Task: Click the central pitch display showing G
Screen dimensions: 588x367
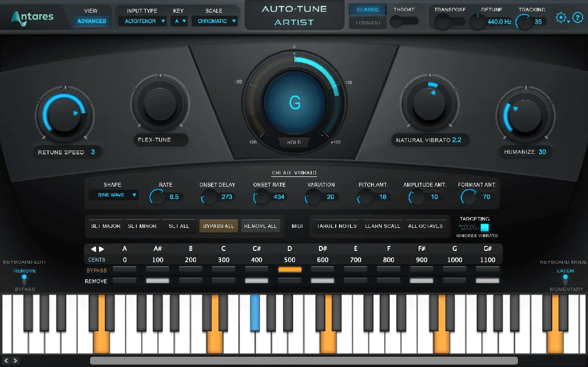Action: tap(294, 103)
